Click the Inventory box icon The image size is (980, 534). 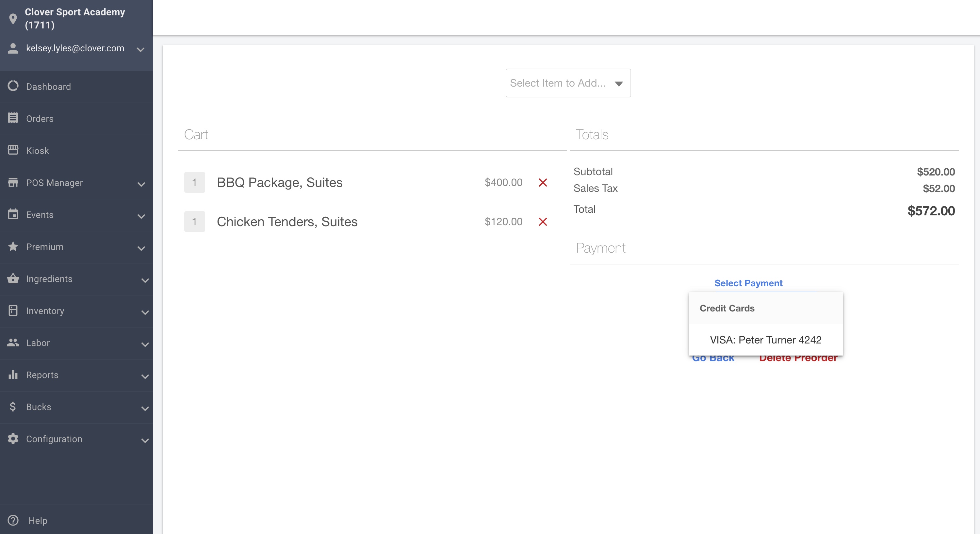[x=13, y=310]
